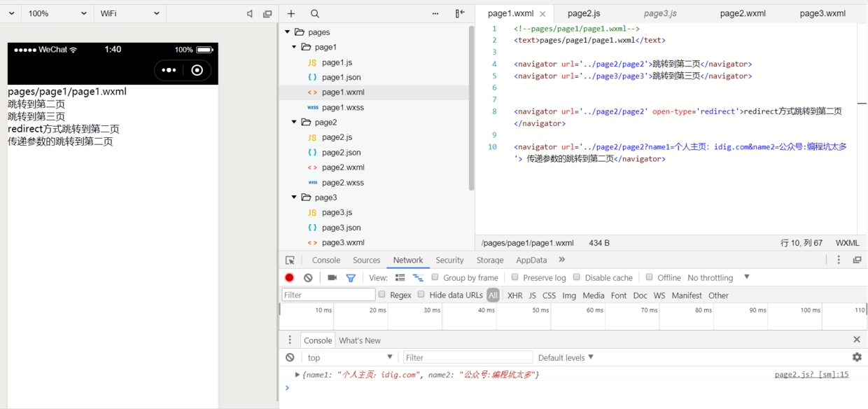Select the XHR request type filter
Image resolution: width=868 pixels, height=409 pixels.
coord(514,295)
